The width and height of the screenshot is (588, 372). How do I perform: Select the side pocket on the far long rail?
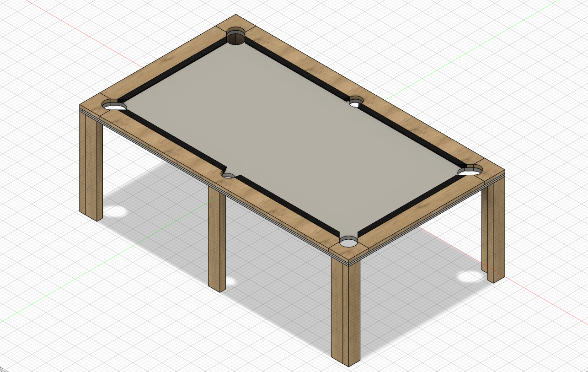[x=356, y=102]
